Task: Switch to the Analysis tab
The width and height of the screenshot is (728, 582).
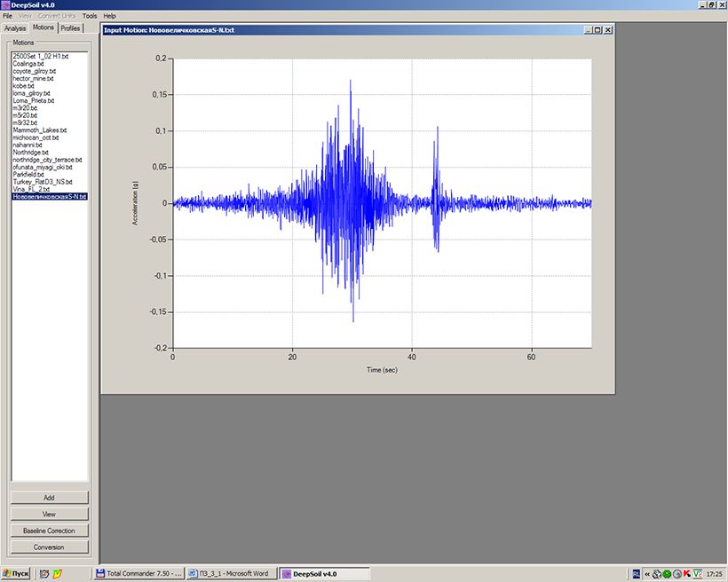Action: click(x=15, y=28)
